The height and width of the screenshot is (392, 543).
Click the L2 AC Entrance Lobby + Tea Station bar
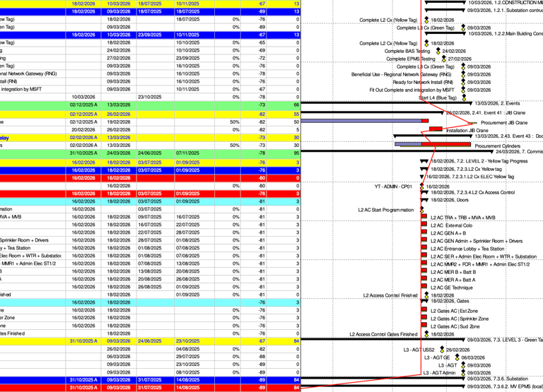click(x=424, y=247)
